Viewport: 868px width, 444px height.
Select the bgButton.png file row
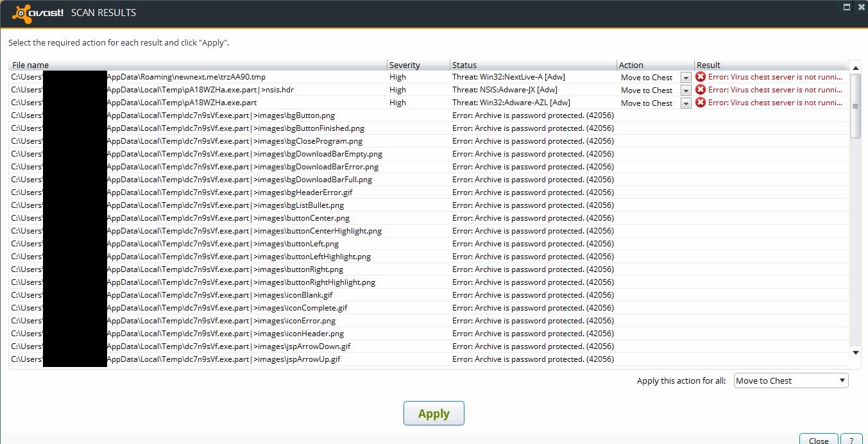[429, 115]
